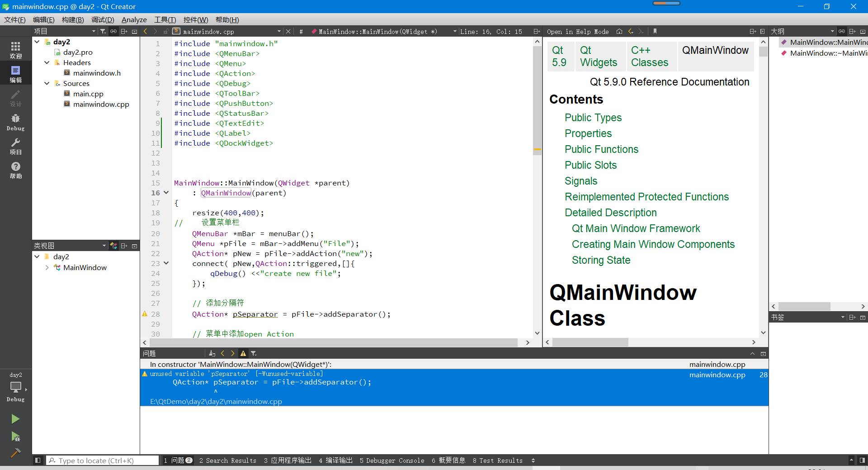Screen dimensions: 868x470
Task: Toggle the warnings filter in issues pane
Action: coord(243,353)
